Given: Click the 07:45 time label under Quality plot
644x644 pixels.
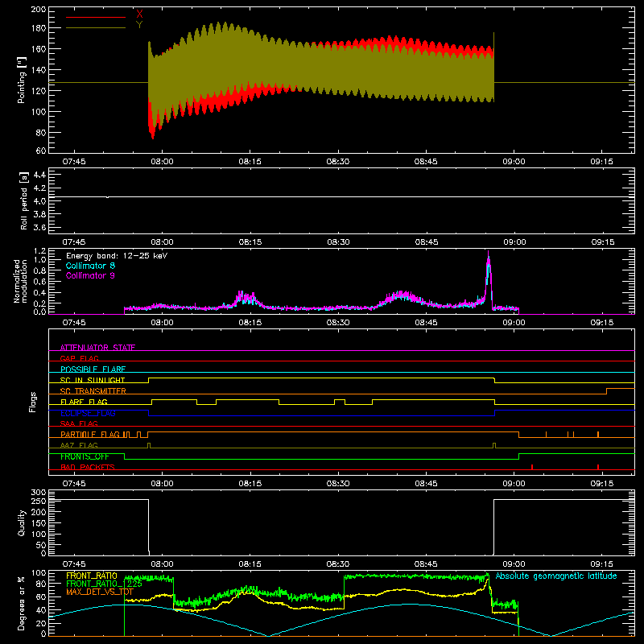Looking at the screenshot, I should click(x=74, y=564).
